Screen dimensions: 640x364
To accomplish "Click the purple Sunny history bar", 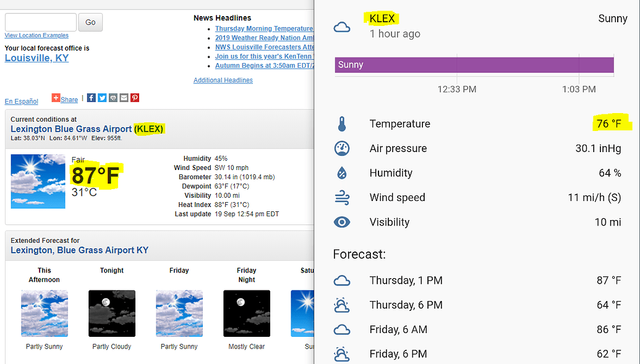I will coord(474,65).
